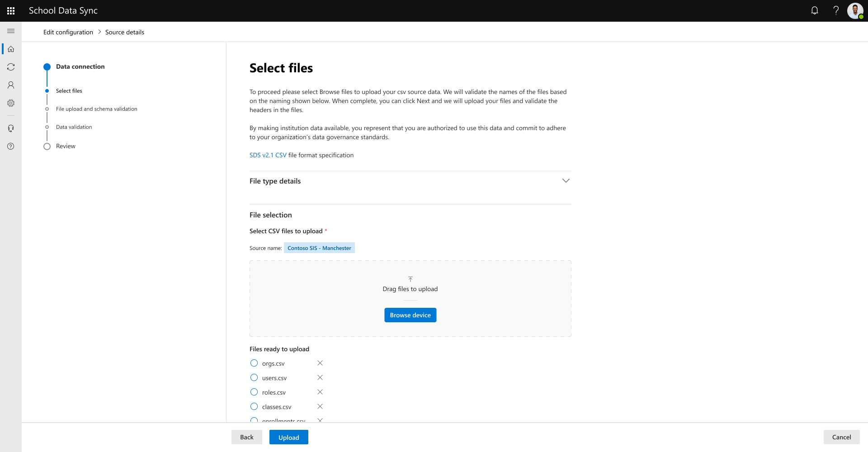Click the Source details breadcrumb
Image resolution: width=868 pixels, height=452 pixels.
coord(125,32)
